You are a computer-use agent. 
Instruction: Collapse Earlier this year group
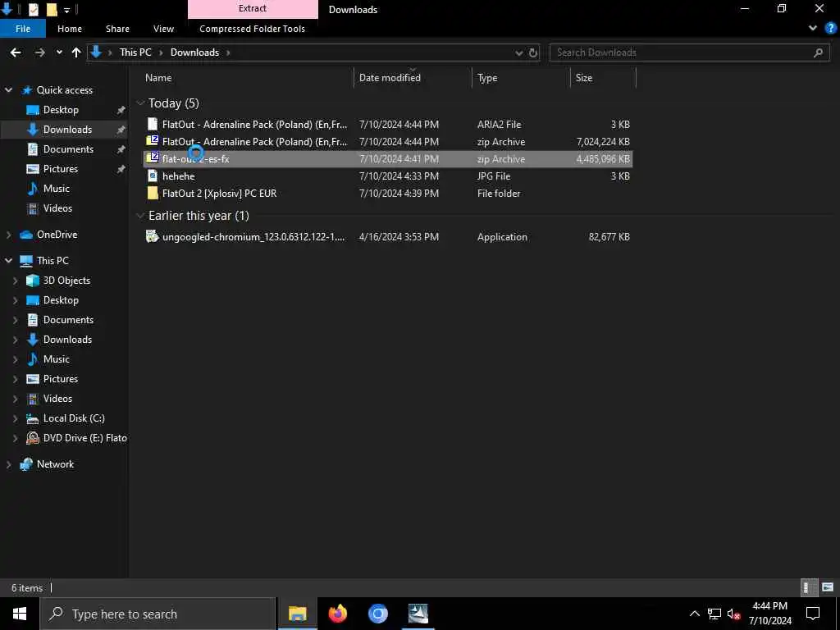[140, 216]
